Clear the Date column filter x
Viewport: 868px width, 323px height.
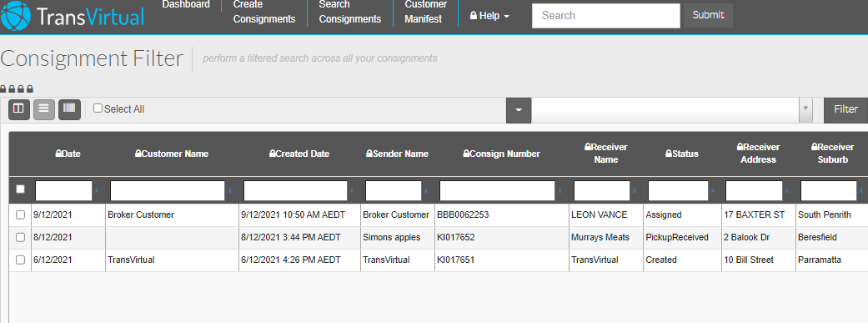pos(97,190)
